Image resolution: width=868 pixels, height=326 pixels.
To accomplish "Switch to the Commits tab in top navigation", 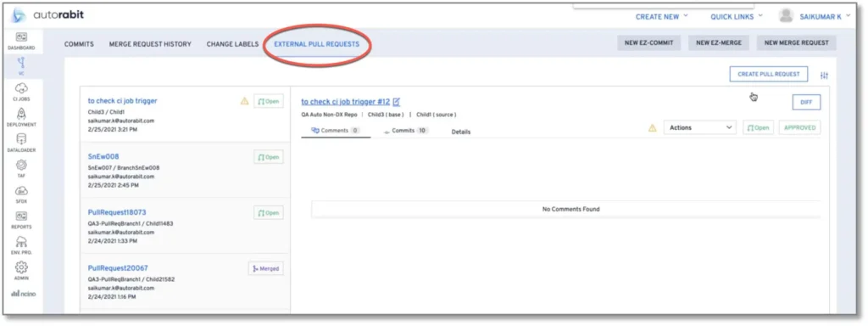I will point(79,44).
